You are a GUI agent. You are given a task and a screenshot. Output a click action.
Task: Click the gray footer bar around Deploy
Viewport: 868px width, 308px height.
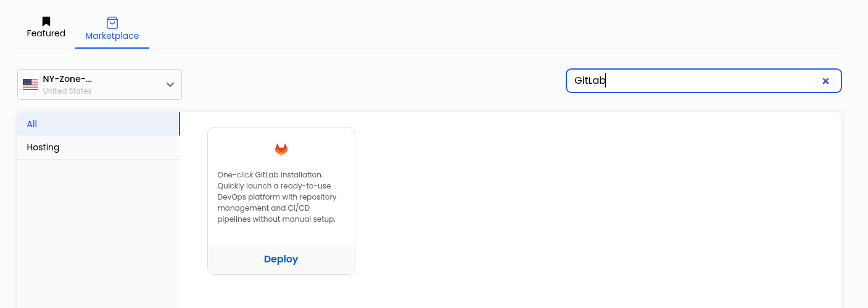tap(281, 259)
